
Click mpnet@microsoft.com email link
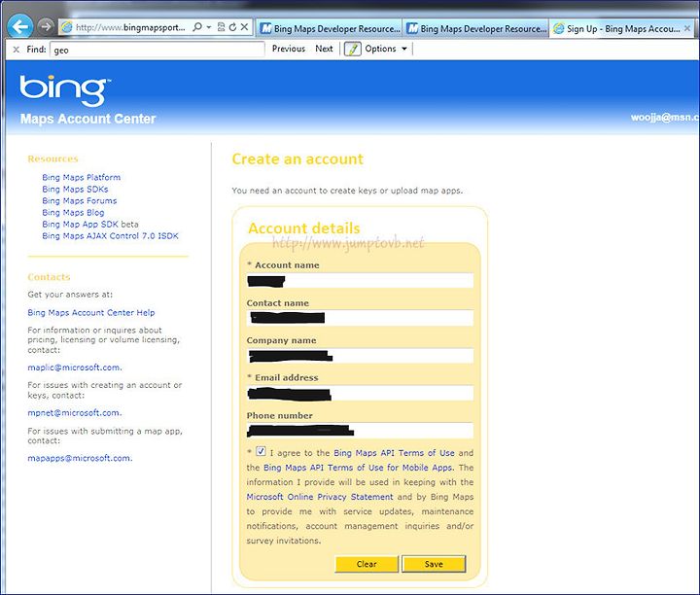(75, 413)
